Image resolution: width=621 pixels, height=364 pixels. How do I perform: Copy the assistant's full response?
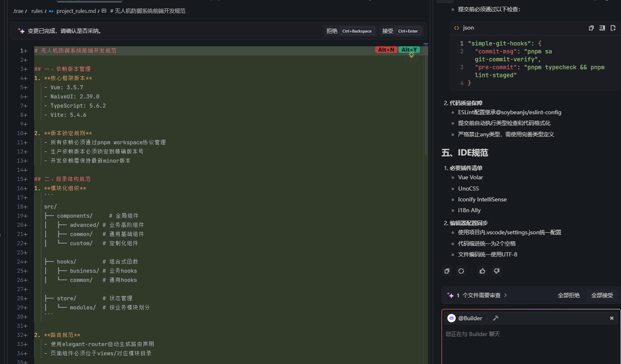(447, 271)
